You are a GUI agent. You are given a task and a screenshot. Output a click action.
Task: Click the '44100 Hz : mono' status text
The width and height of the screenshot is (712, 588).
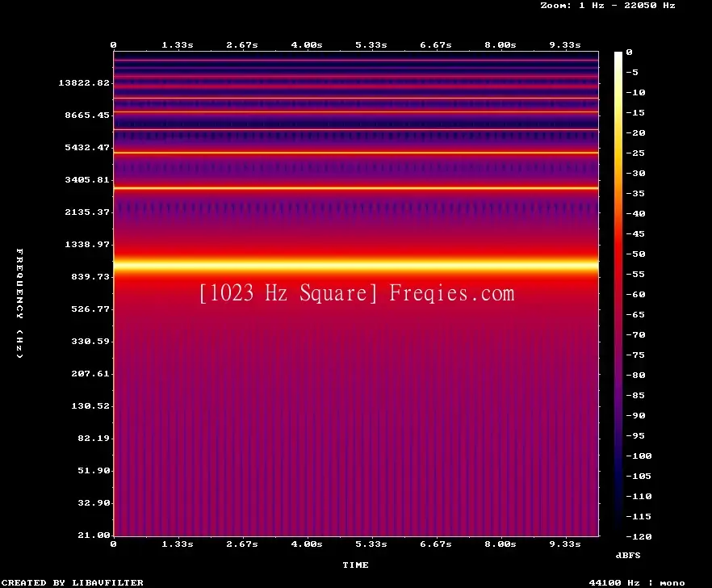(637, 582)
